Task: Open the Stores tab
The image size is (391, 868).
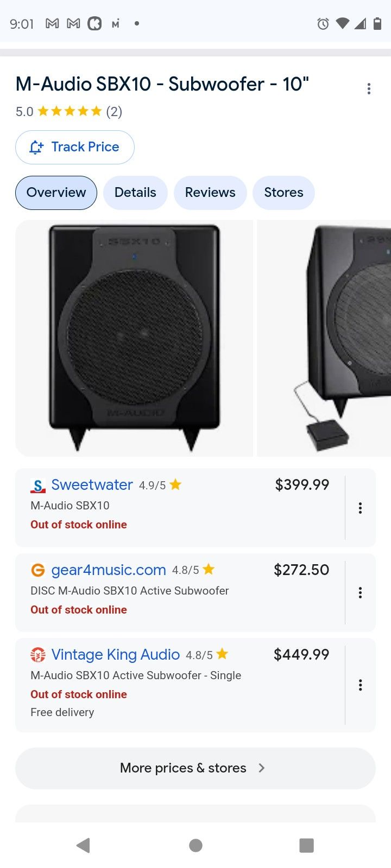Action: coord(283,193)
